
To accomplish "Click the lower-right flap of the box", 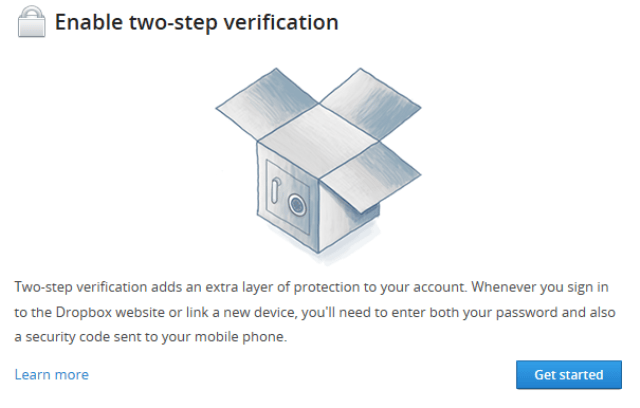I will (370, 176).
